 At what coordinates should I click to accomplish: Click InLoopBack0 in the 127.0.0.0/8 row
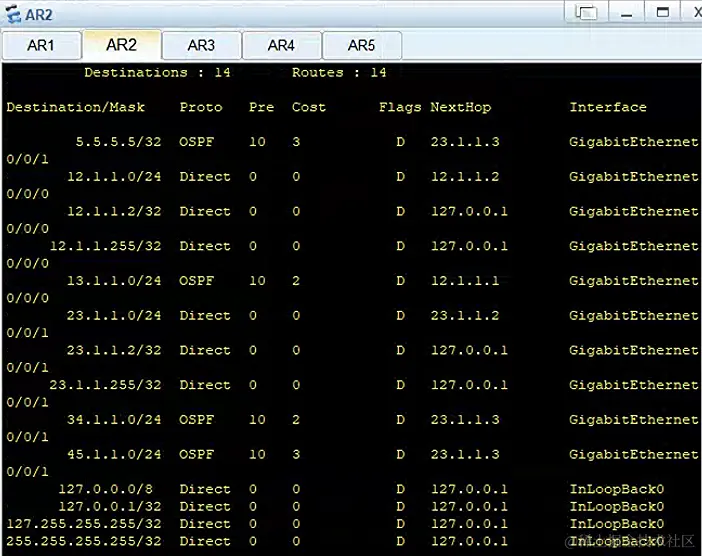(617, 489)
